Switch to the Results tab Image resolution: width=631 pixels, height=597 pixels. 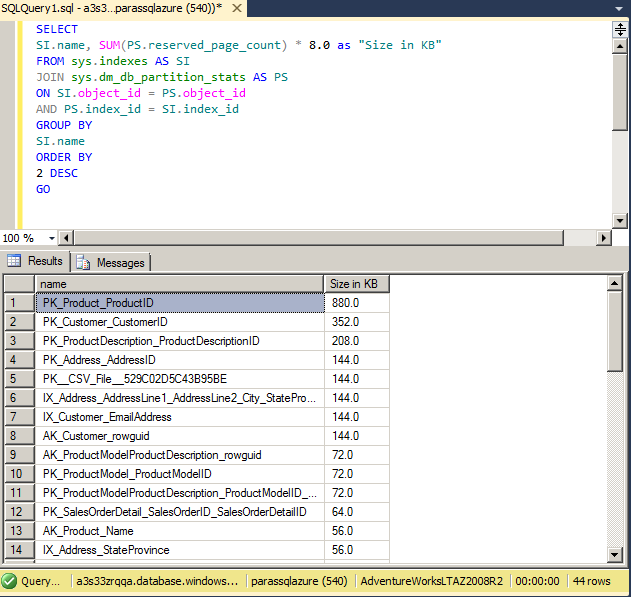click(35, 261)
